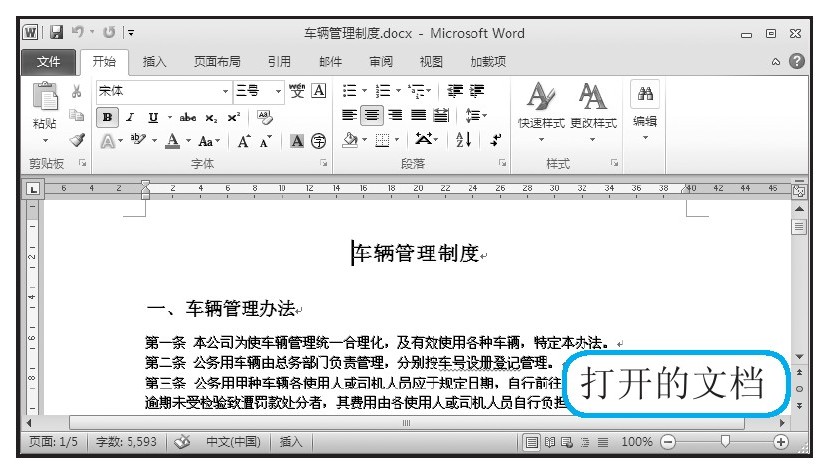
Task: Click the text highlight color button
Action: (138, 140)
